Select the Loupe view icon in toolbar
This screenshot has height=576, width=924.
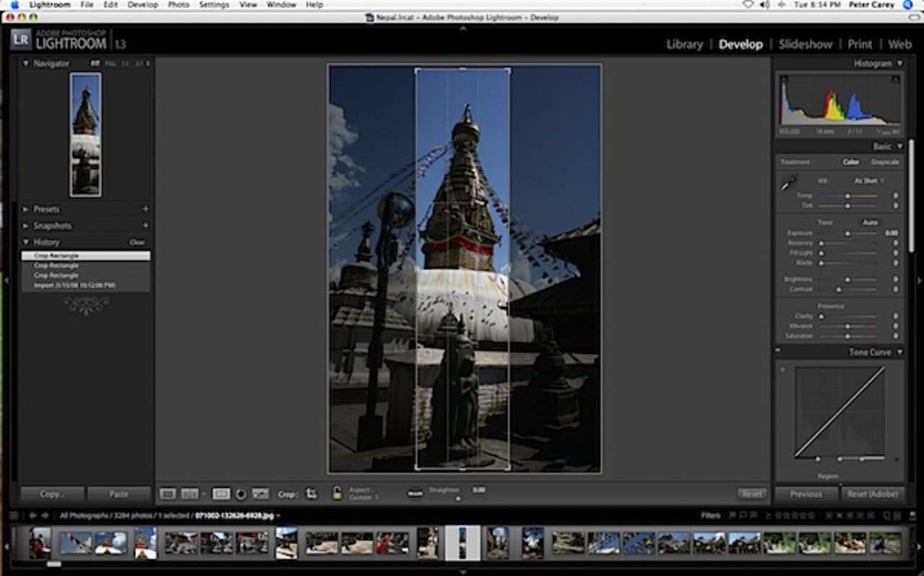click(167, 494)
